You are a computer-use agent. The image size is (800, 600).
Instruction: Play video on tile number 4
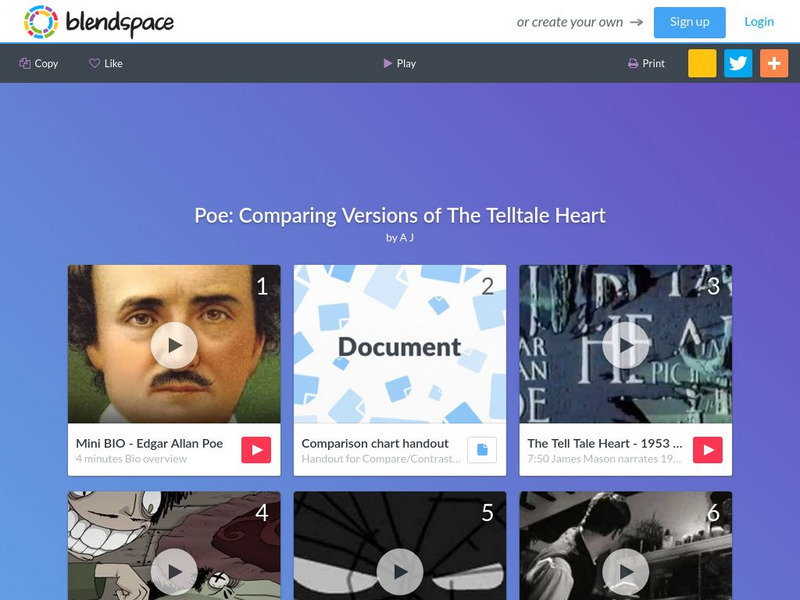tap(174, 572)
